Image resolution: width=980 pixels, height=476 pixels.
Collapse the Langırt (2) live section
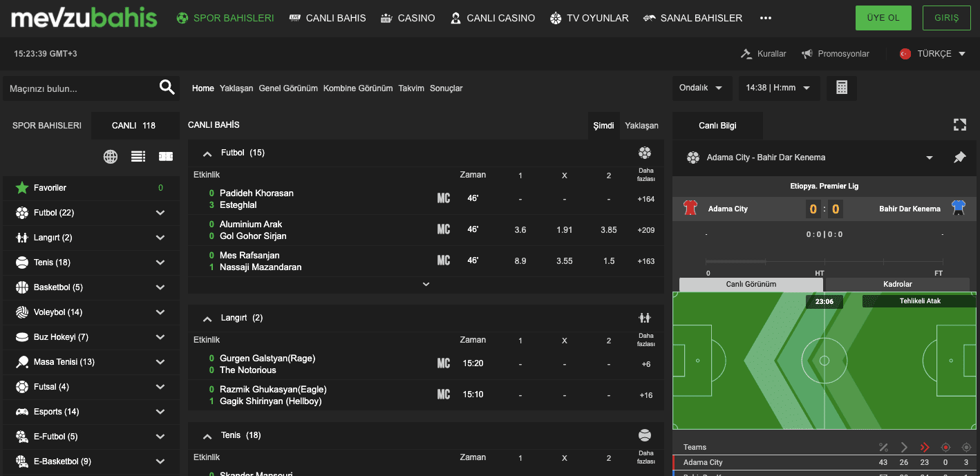207,318
